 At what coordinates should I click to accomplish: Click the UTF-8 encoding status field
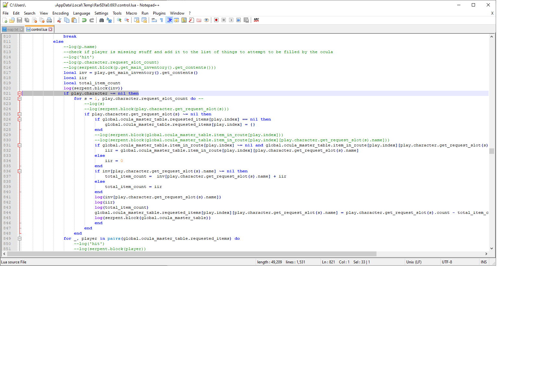[x=459, y=262]
